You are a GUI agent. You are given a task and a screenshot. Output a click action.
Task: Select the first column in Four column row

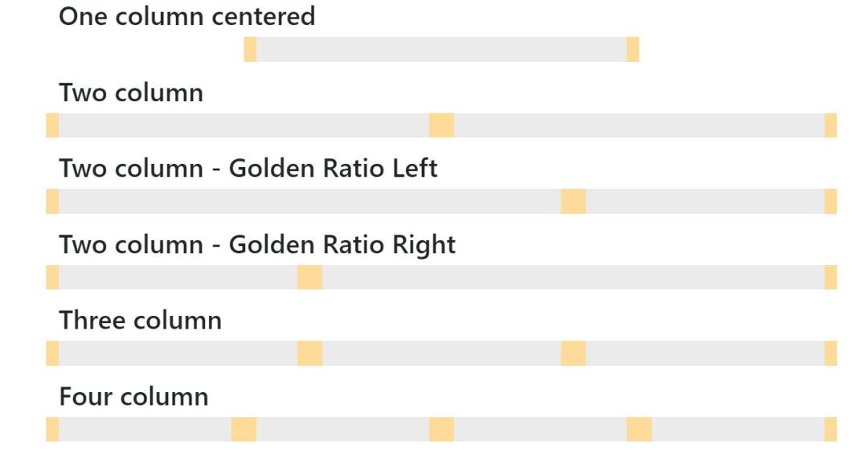145,429
